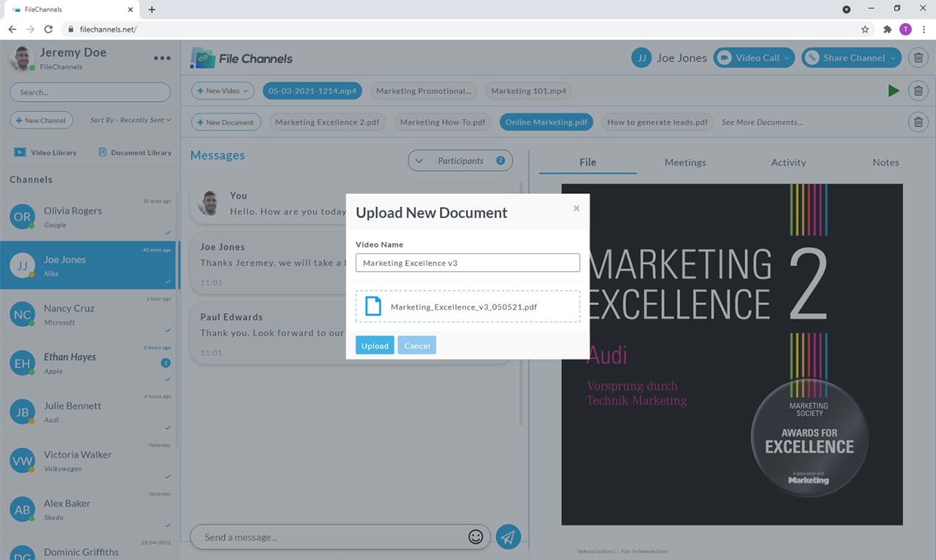This screenshot has width=936, height=560.
Task: Select the Nancy Cruz channel
Action: tap(88, 315)
